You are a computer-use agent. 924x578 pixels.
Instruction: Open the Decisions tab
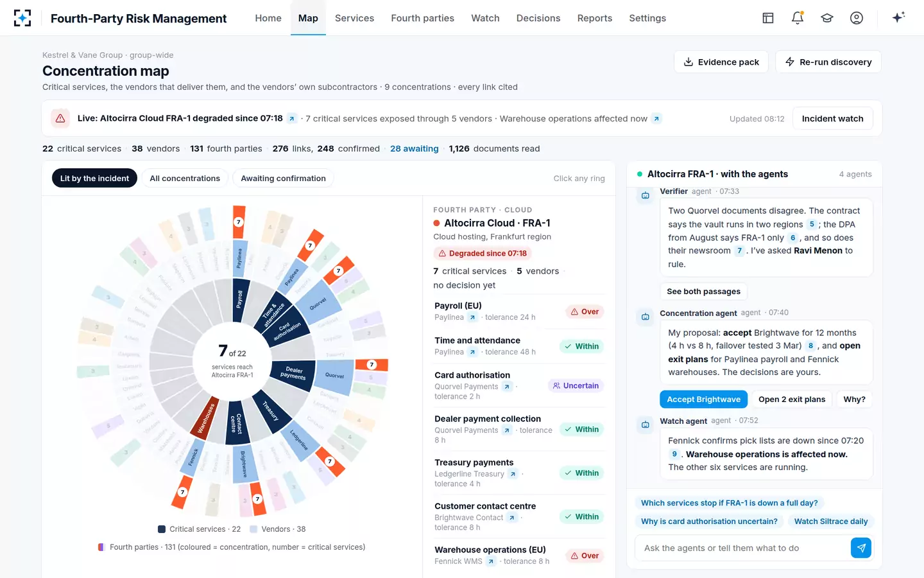pos(538,18)
